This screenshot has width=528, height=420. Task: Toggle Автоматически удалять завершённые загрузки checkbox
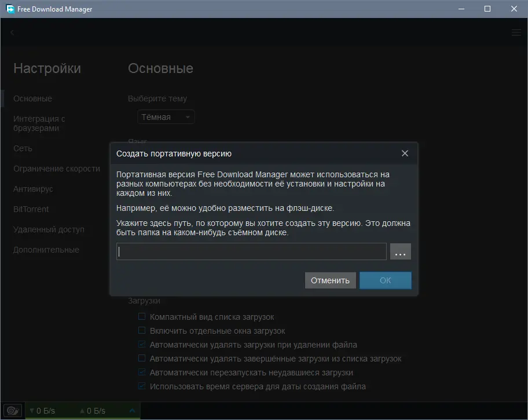tap(142, 358)
